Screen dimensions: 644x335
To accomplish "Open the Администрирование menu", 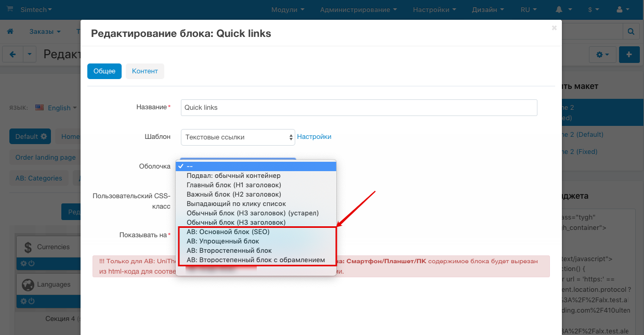I will click(358, 10).
